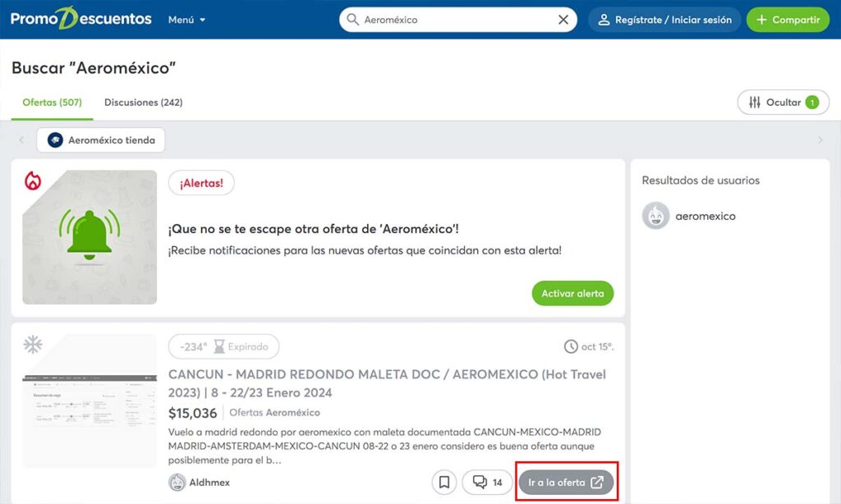This screenshot has width=841, height=504.
Task: Click the -234° Expirado temperature badge
Action: 223,346
